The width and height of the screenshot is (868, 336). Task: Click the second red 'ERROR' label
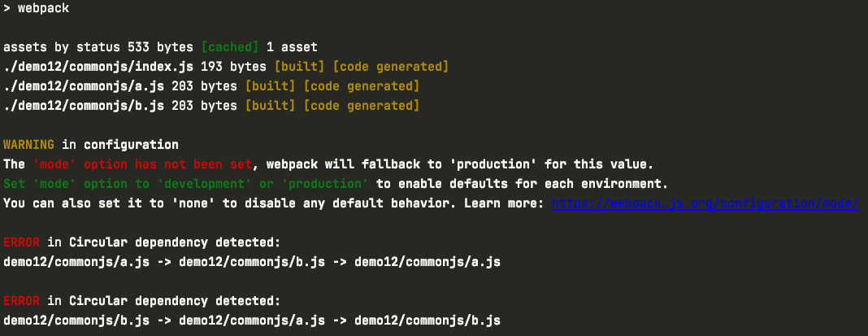tap(21, 301)
